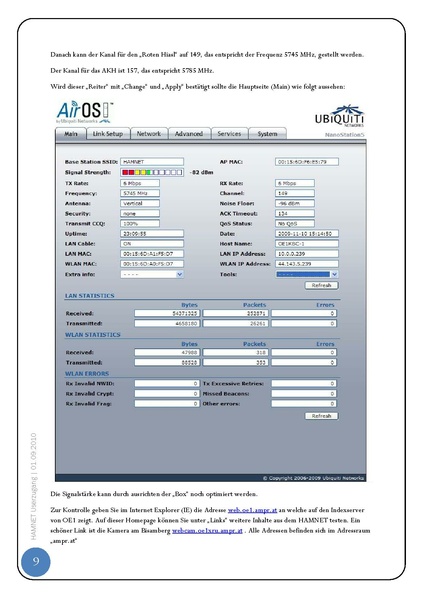Click WLAN Received bytes value 47988

[167, 352]
